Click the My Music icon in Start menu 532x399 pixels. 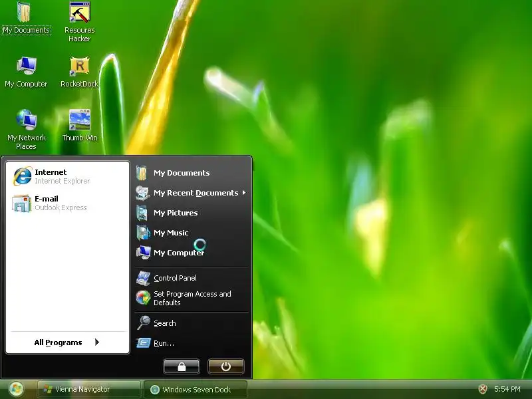point(143,233)
